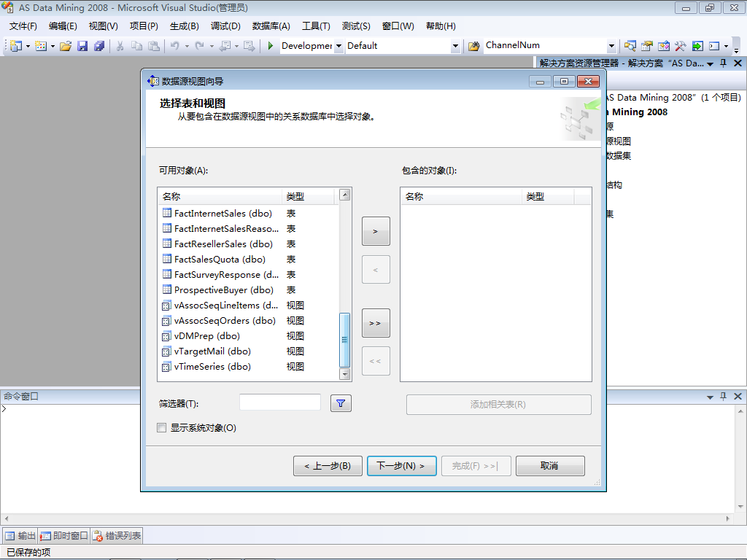Screen dimensions: 747x560
Task: Click the Cut scissors icon
Action: pyautogui.click(x=120, y=46)
